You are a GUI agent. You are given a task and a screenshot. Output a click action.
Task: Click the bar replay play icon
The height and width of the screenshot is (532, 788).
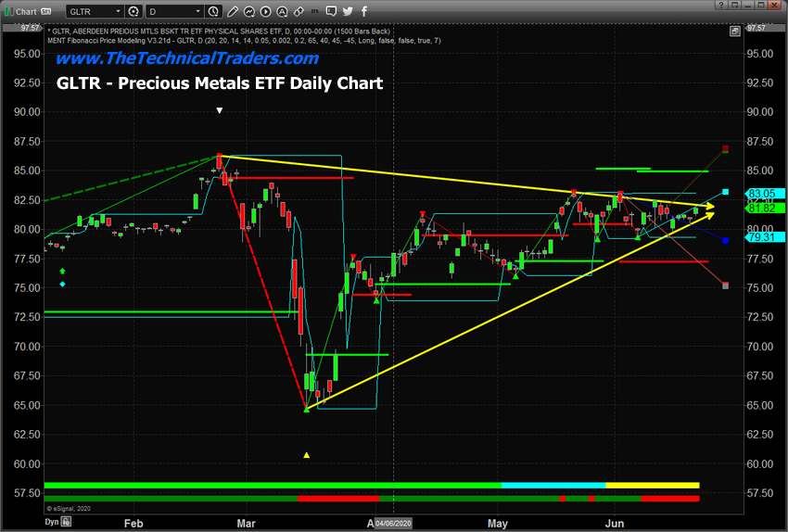tap(265, 11)
